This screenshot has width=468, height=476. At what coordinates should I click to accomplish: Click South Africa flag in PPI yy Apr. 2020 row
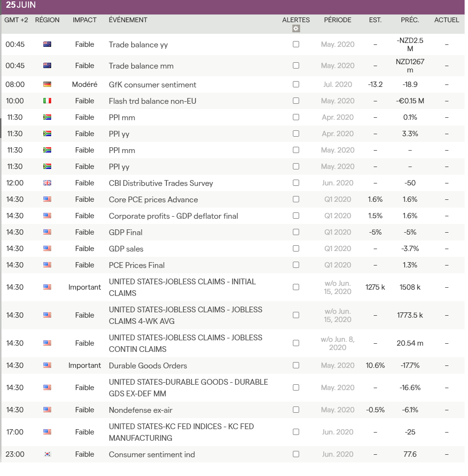[x=47, y=134]
